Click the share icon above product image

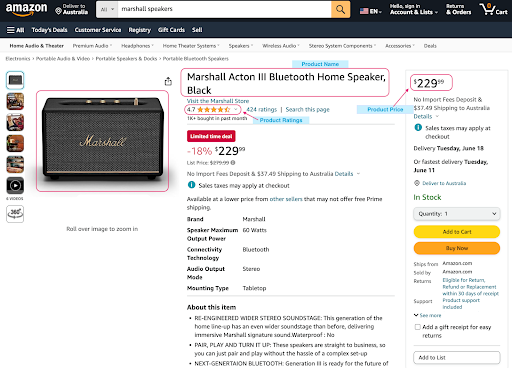coord(168,81)
